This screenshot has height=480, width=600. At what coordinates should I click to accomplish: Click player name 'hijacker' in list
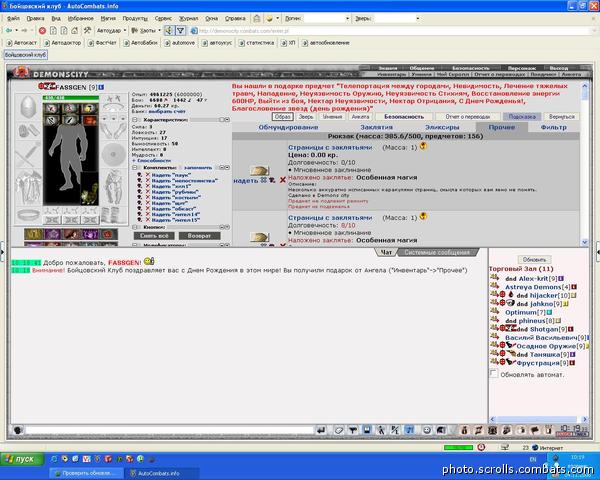point(543,296)
